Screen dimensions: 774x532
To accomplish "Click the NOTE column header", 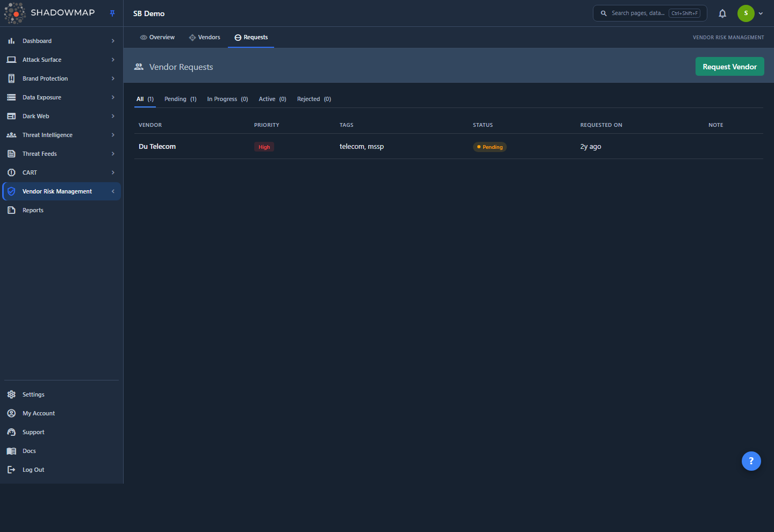I will pyautogui.click(x=716, y=125).
